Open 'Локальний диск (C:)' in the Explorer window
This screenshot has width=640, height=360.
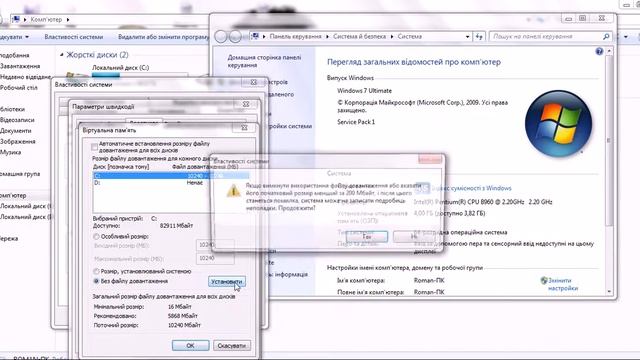point(120,68)
